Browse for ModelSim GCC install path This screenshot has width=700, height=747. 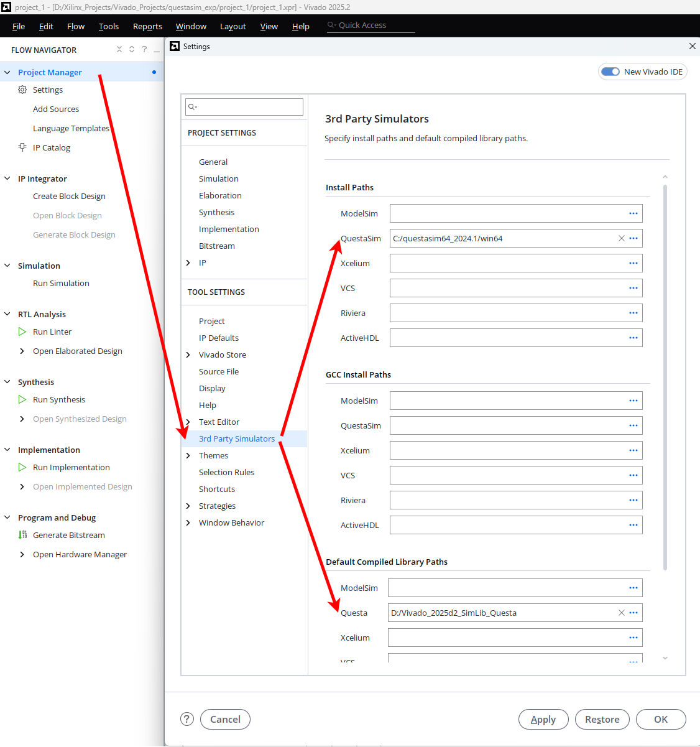coord(633,401)
